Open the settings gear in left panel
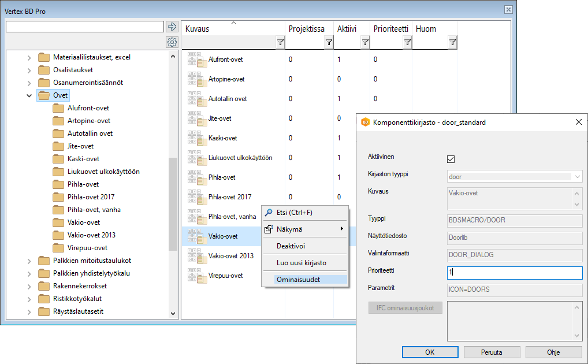The height and width of the screenshot is (364, 588). point(172,42)
